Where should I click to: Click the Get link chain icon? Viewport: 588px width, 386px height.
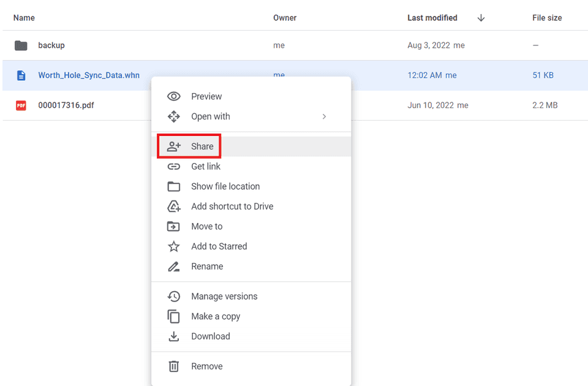(x=174, y=167)
